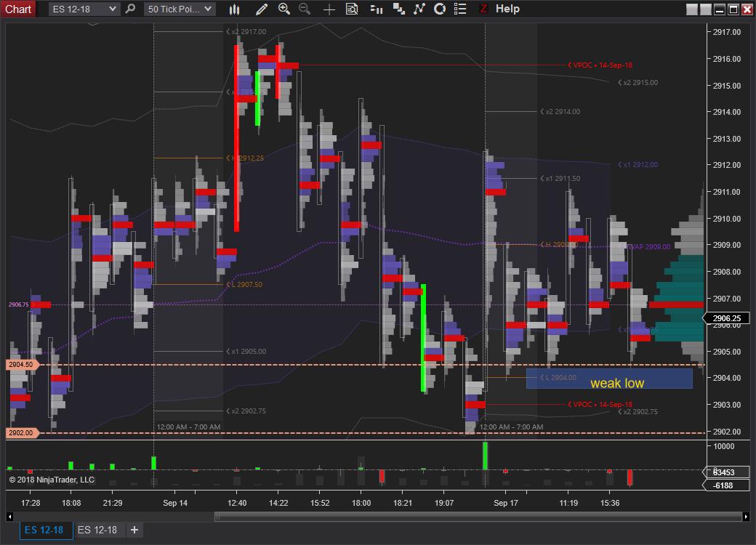Image resolution: width=756 pixels, height=545 pixels.
Task: Select the pencil drawing tools icon
Action: (x=261, y=9)
